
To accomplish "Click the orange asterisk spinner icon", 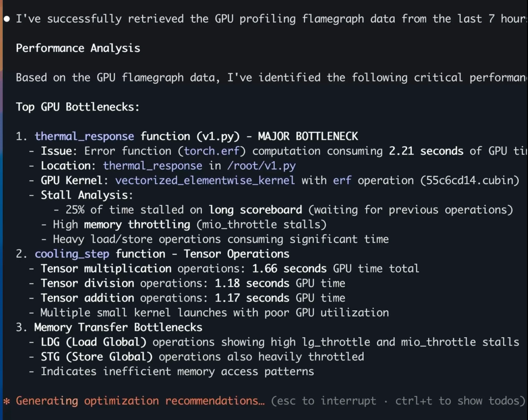I will pos(7,401).
